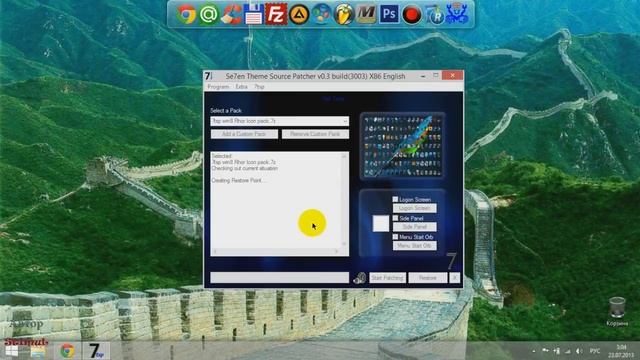Click the log box horizontal scrollbar

coord(276,251)
